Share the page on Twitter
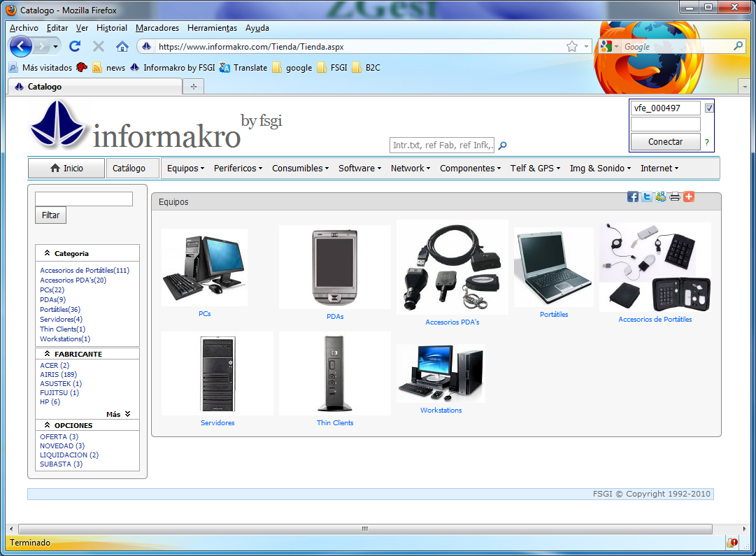Image resolution: width=756 pixels, height=556 pixels. coord(647,197)
